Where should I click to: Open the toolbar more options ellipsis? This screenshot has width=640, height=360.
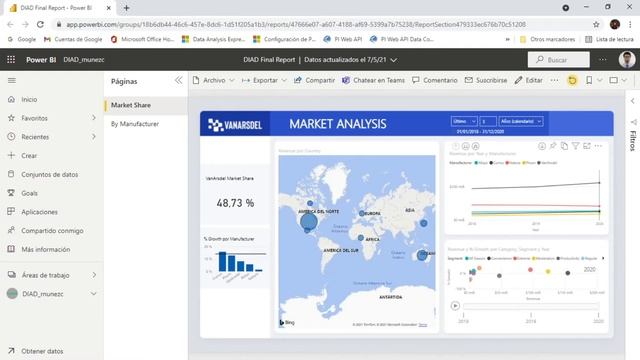point(554,80)
